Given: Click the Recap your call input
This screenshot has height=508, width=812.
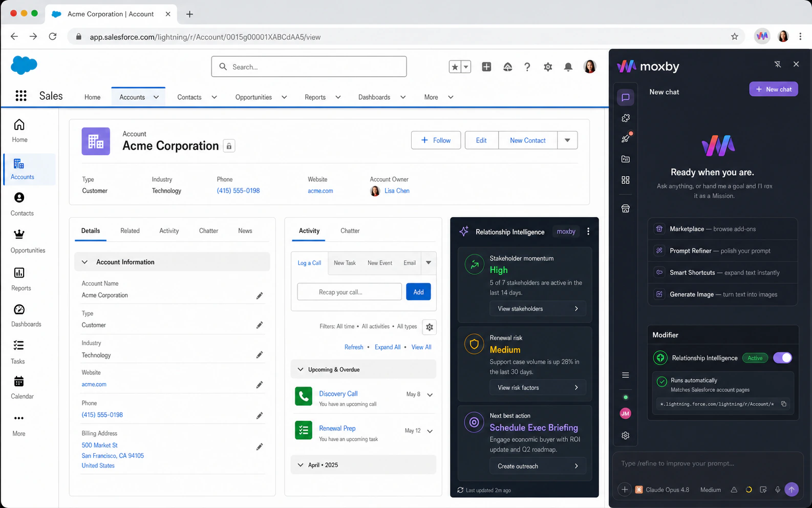Looking at the screenshot, I should [349, 292].
